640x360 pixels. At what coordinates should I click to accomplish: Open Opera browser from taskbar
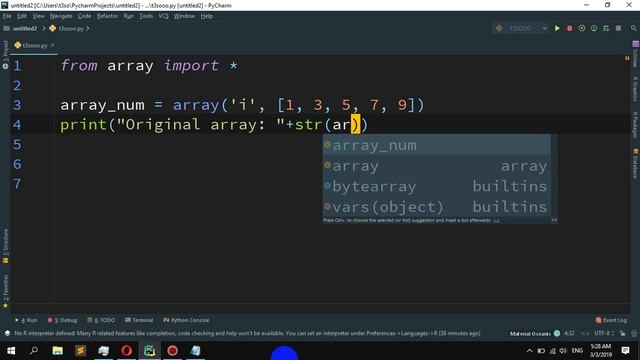[127, 351]
